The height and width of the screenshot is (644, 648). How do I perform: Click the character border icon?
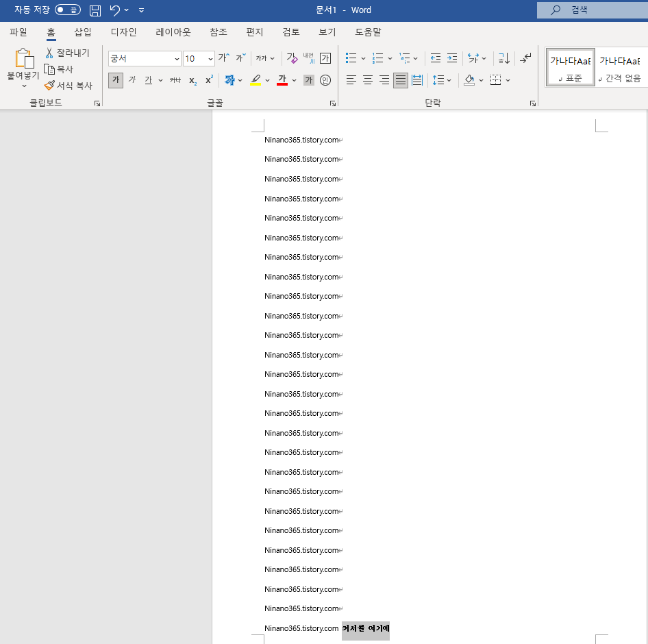(325, 58)
